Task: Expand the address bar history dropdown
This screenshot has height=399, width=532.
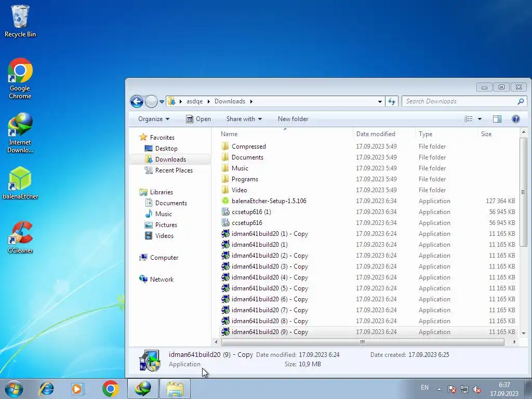Action: 380,101
